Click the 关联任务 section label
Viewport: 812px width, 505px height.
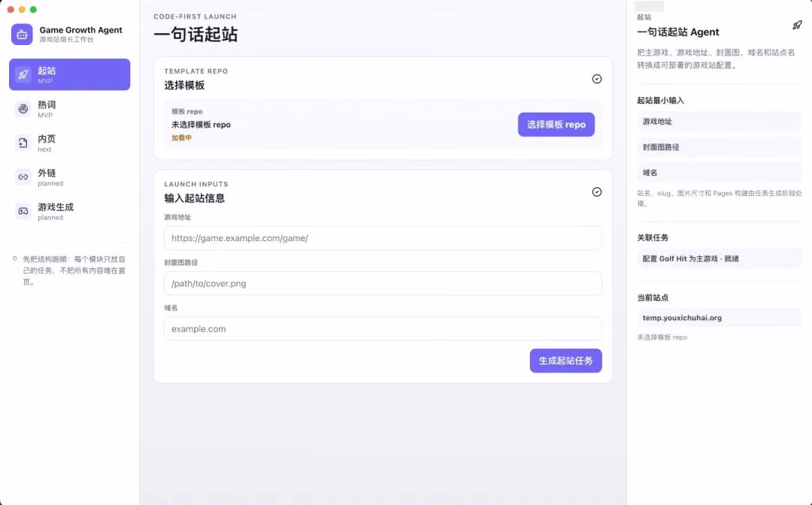tap(653, 237)
